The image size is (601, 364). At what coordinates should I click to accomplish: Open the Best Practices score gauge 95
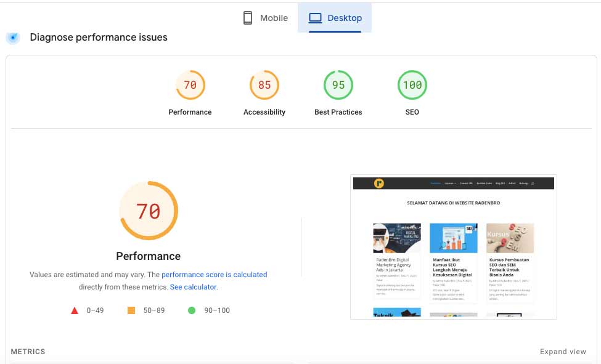coord(338,84)
